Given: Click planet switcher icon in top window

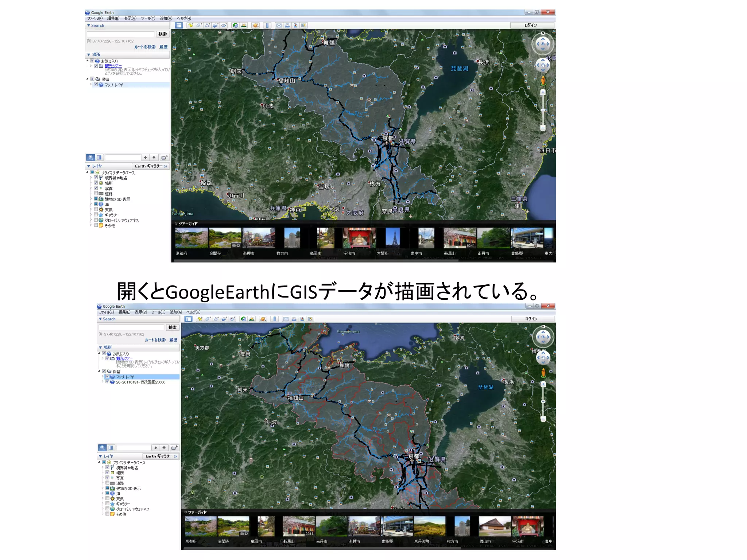Looking at the screenshot, I should tap(255, 26).
